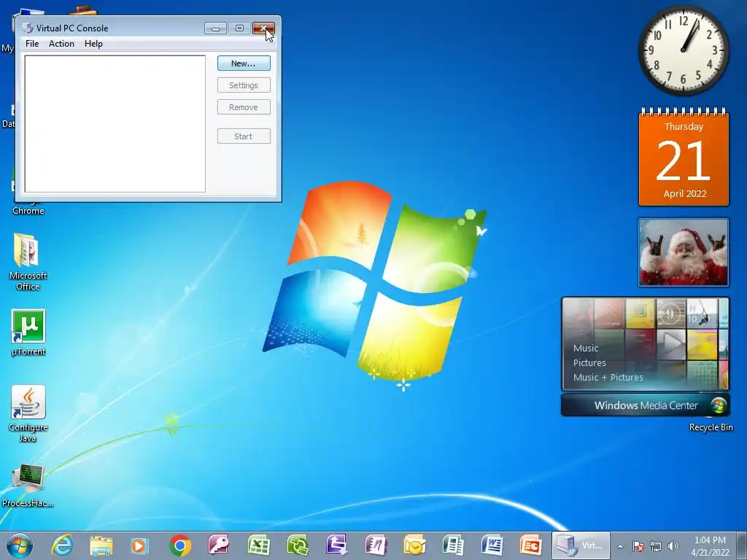Click the Windows Media Center bar

(x=646, y=405)
